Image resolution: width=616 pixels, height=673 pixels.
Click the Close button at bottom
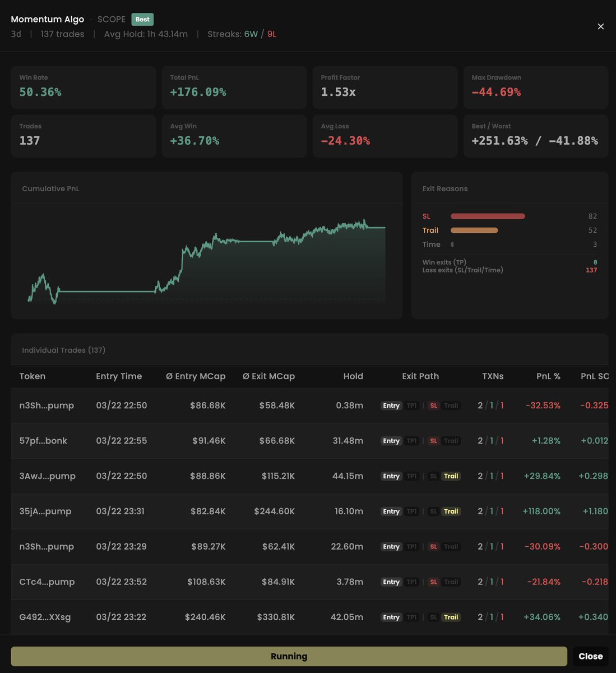(590, 656)
